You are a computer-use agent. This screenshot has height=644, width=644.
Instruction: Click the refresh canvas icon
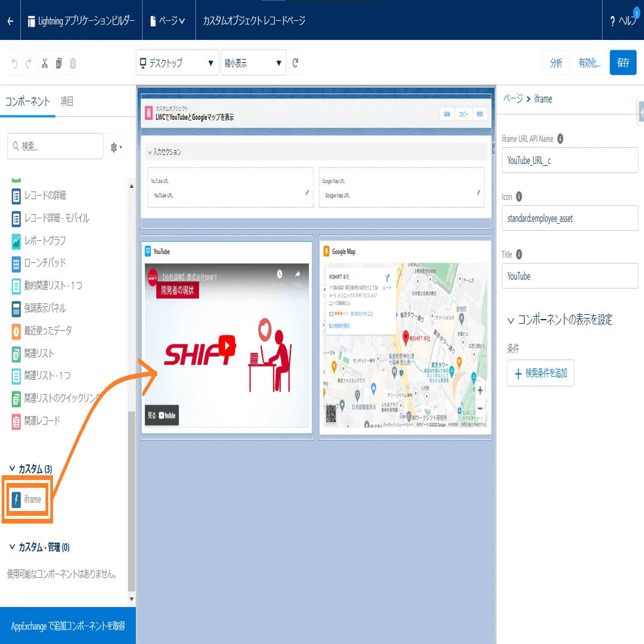click(295, 63)
